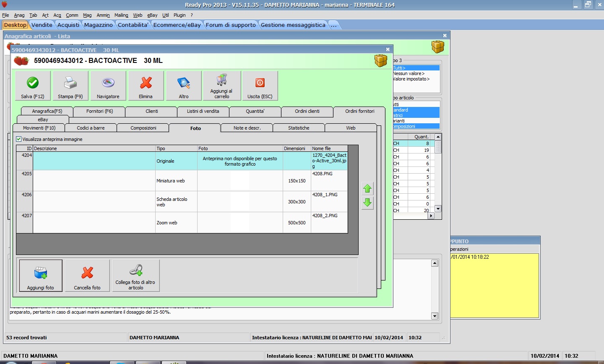Click the Nome file column header
Viewport: 604px width, 364px height.
tap(329, 148)
